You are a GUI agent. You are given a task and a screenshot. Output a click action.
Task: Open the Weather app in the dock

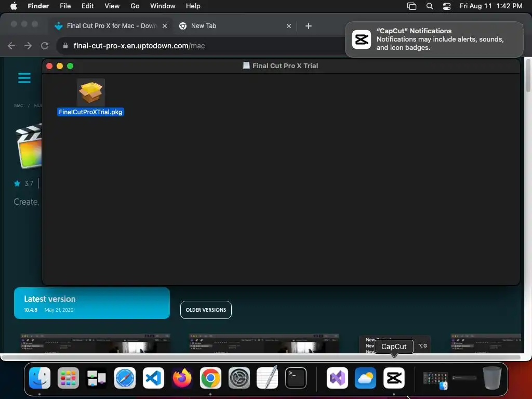365,378
